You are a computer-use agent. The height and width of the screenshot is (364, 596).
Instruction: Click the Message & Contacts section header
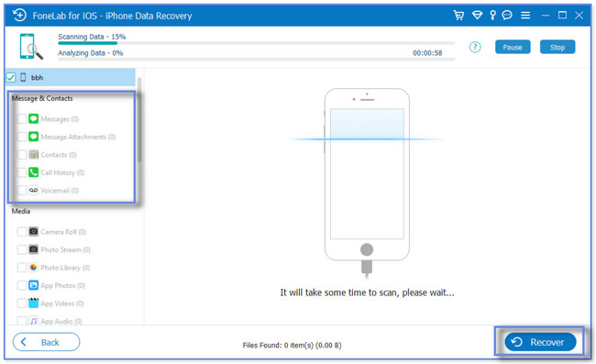(42, 98)
